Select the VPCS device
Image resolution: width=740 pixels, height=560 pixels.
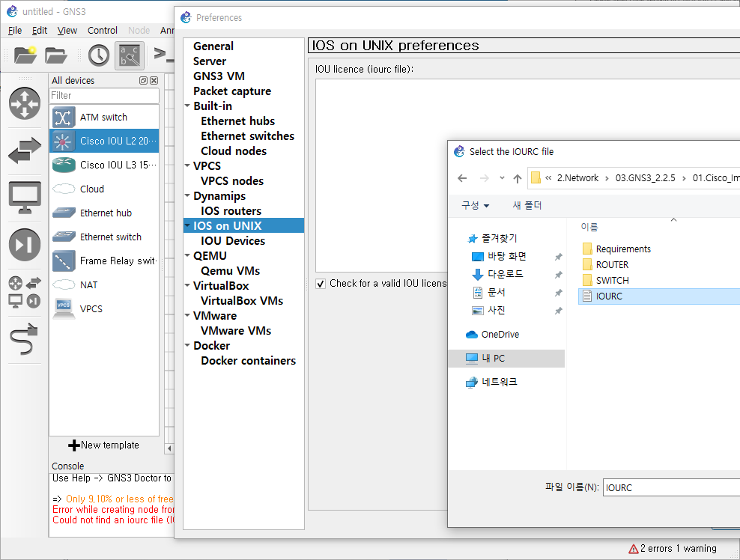(104, 308)
